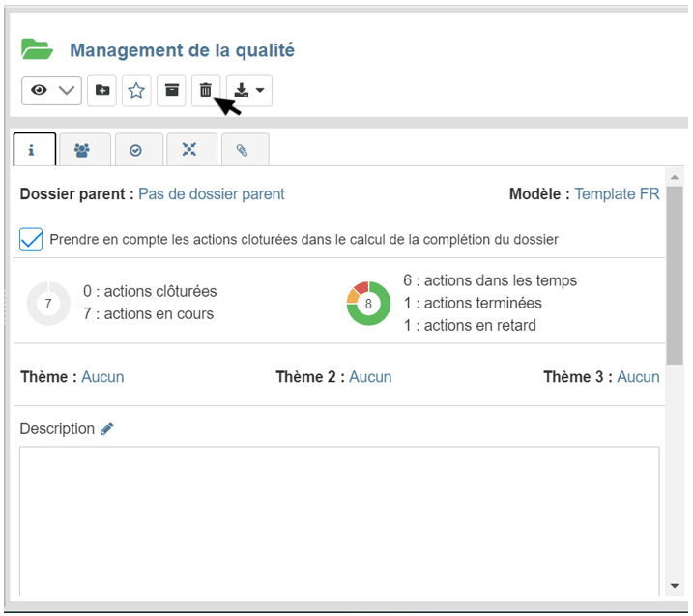
Task: Edit the Description using the pencil icon
Action: pos(107,428)
